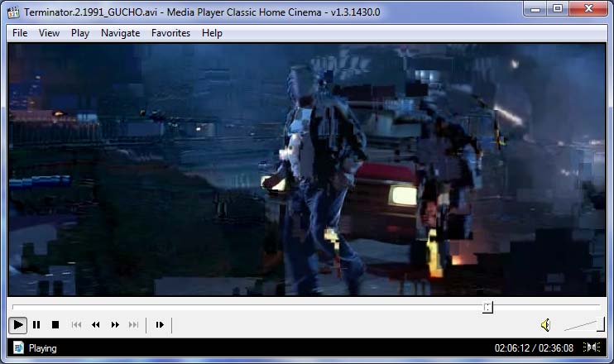The image size is (614, 364).
Task: Click on the video display area
Action: [x=307, y=170]
